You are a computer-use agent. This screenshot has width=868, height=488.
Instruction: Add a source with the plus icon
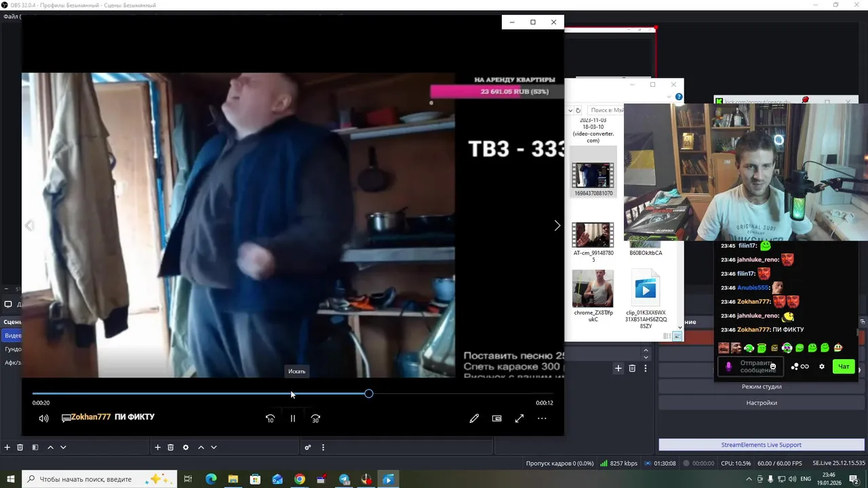point(157,447)
